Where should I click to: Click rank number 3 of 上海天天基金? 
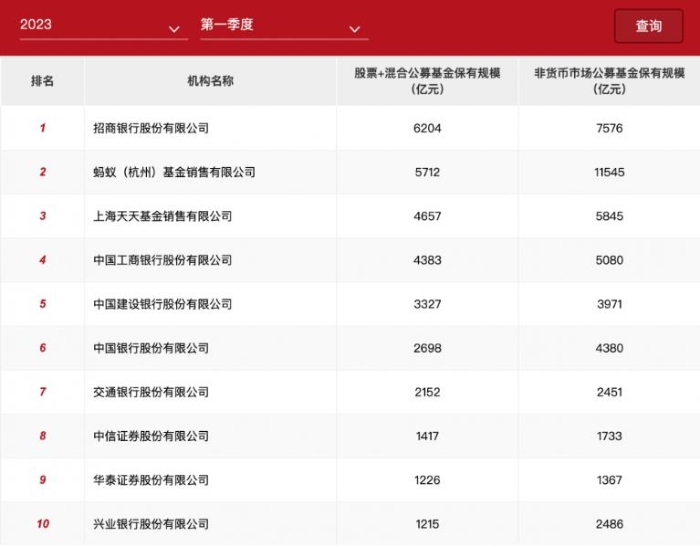[42, 216]
